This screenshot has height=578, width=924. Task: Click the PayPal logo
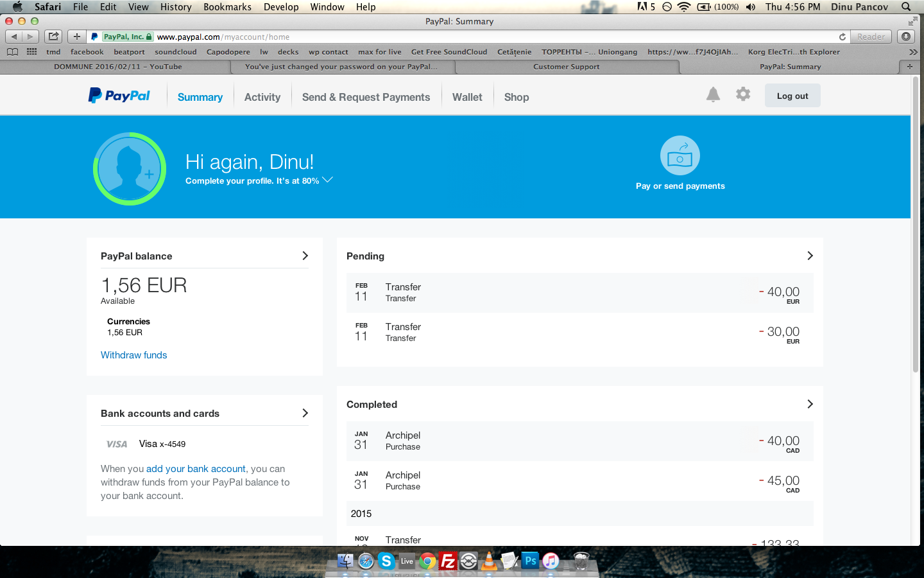point(119,96)
